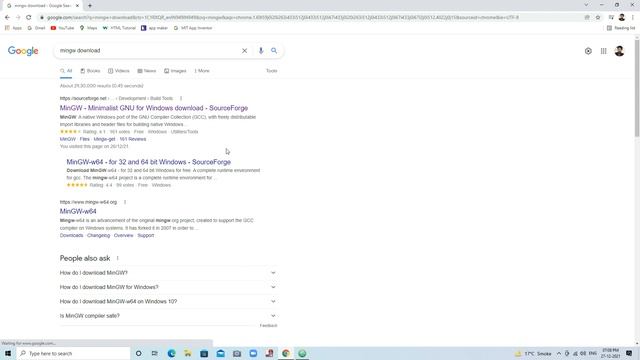Expand 'How do I download MinGW-w64 on Windows 10?'
This screenshot has height=360, width=640.
[x=168, y=301]
